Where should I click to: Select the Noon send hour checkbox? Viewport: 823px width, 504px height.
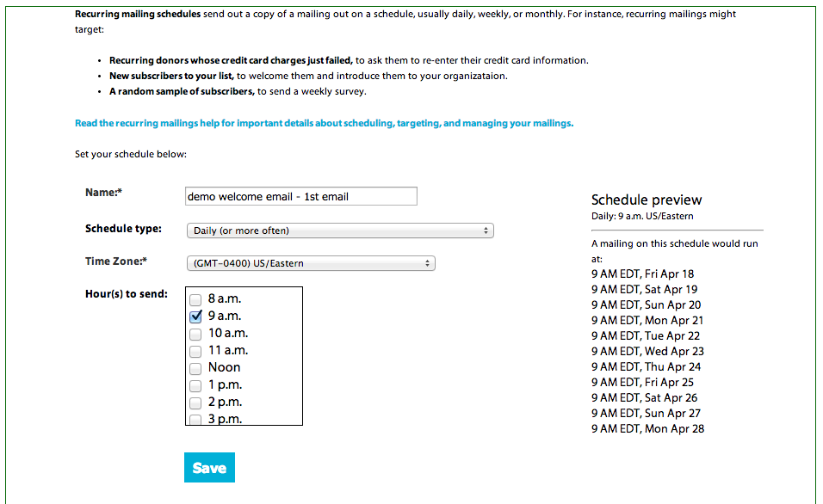point(195,368)
